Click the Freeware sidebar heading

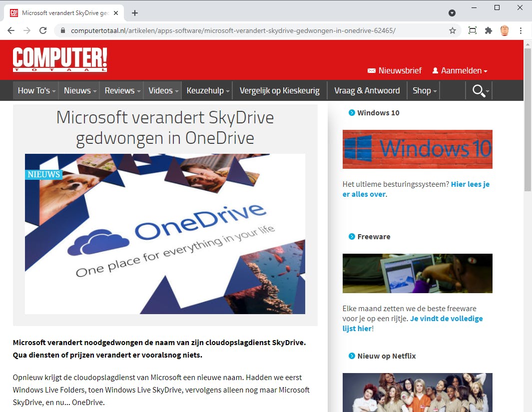tap(374, 237)
